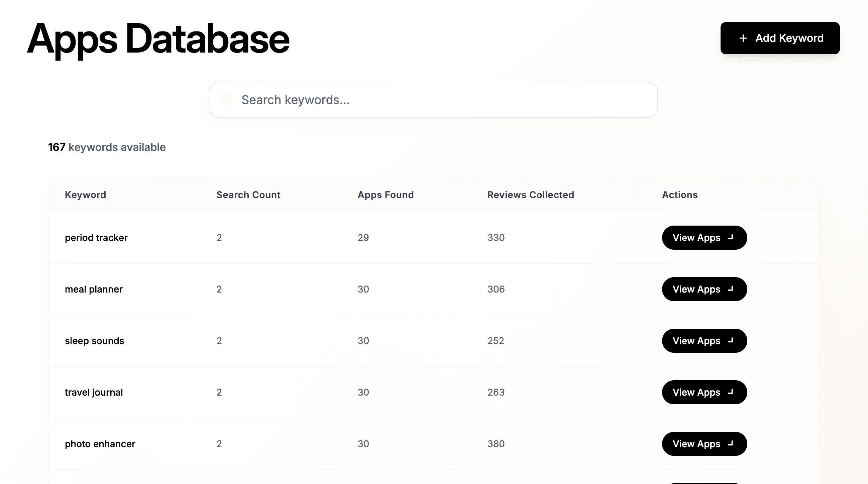This screenshot has width=868, height=484.
Task: View Apps for the travel journal keyword
Action: point(704,392)
